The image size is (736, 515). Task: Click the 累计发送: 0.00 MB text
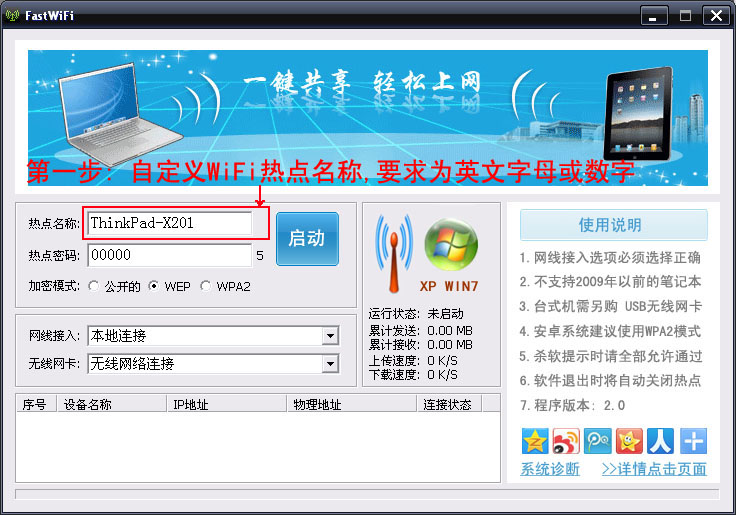(x=421, y=331)
